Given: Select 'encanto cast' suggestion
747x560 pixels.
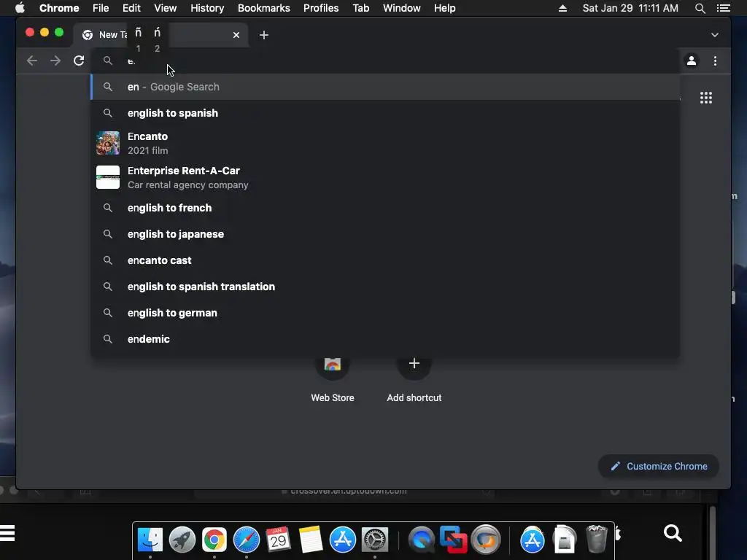Looking at the screenshot, I should coord(385,260).
